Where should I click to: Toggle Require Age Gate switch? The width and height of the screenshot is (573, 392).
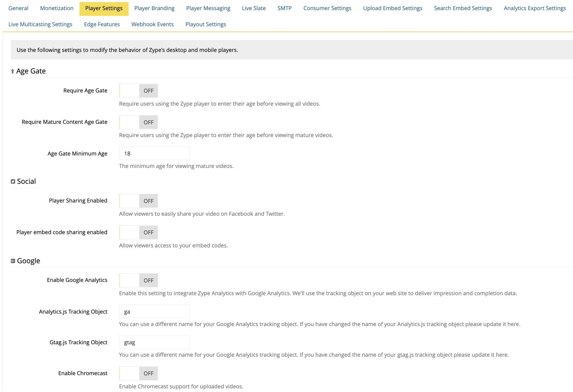[x=139, y=91]
